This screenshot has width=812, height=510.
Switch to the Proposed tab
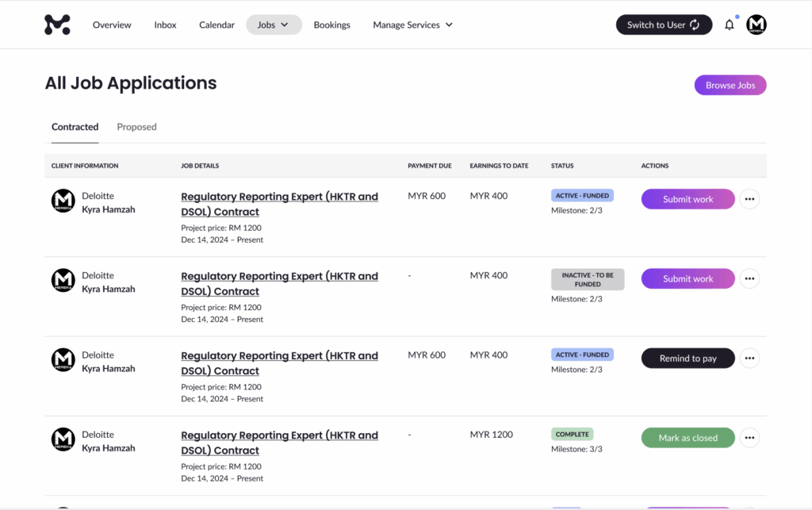136,127
